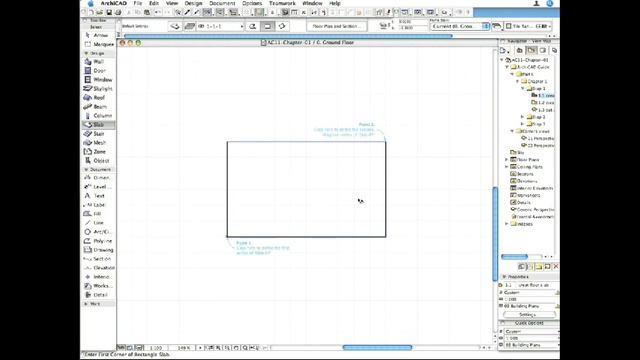The image size is (640, 360).
Task: Click the Floor Plan and Section button
Action: point(337,26)
